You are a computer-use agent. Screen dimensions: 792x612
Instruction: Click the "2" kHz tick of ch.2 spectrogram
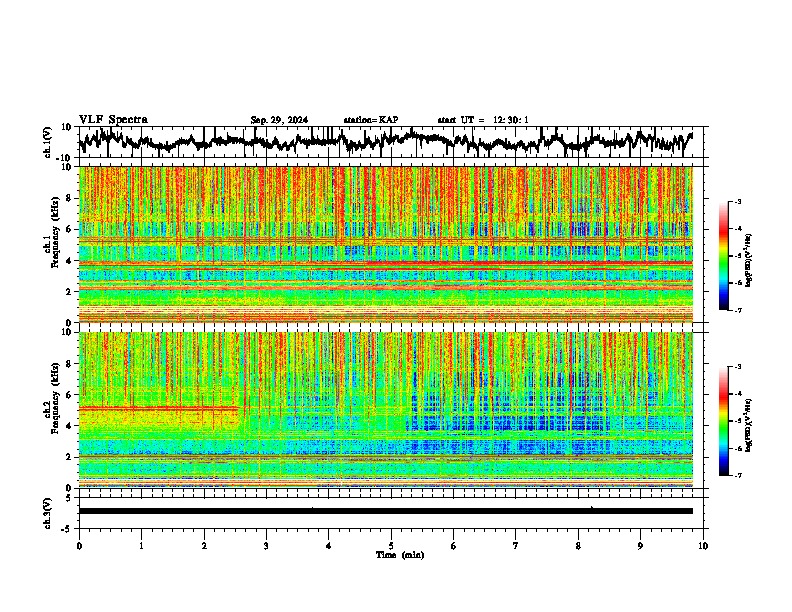(x=69, y=456)
